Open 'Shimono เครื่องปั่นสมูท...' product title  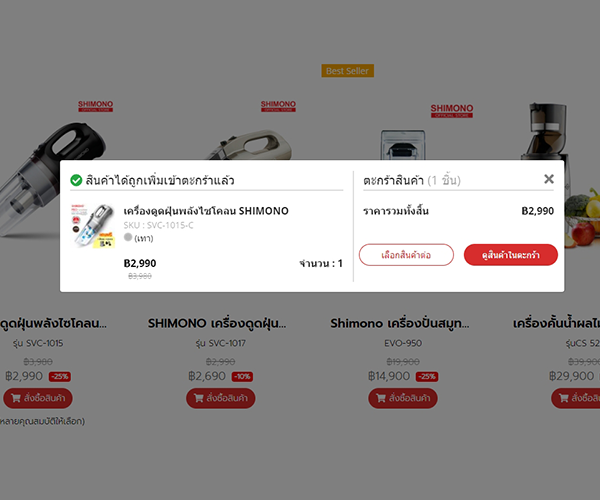pos(400,324)
